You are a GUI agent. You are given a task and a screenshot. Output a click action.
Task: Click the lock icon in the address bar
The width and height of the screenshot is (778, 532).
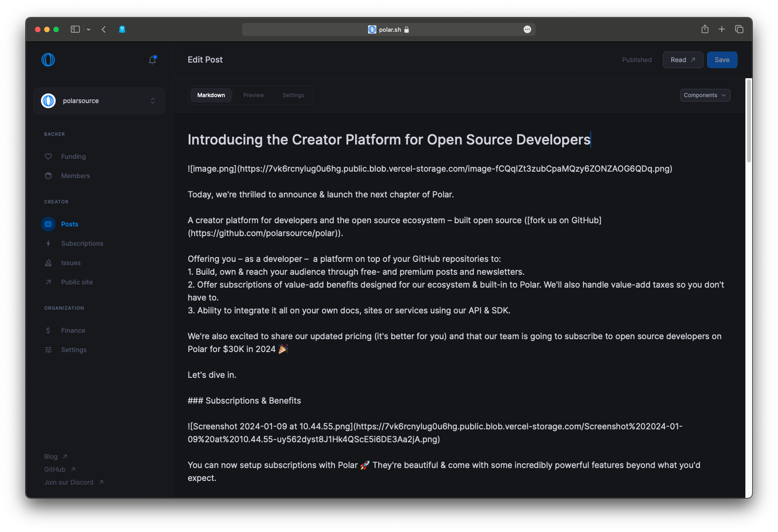(x=407, y=29)
